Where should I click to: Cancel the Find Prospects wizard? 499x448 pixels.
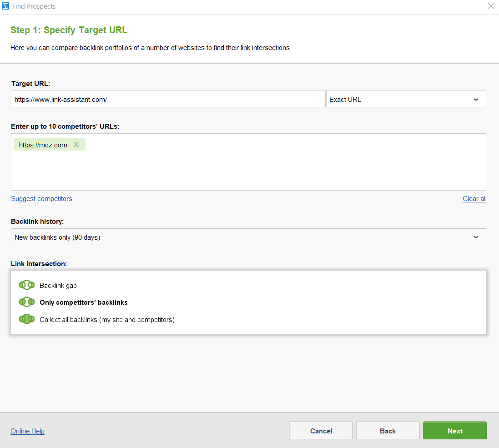coord(321,431)
